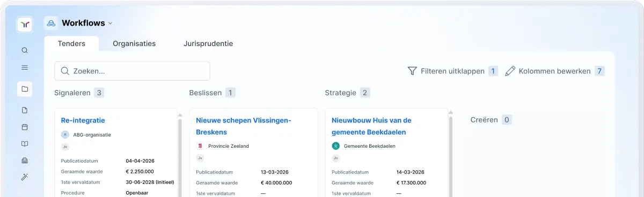Image resolution: width=644 pixels, height=197 pixels.
Task: Expand filters via Filteren uitklappen
Action: point(452,71)
